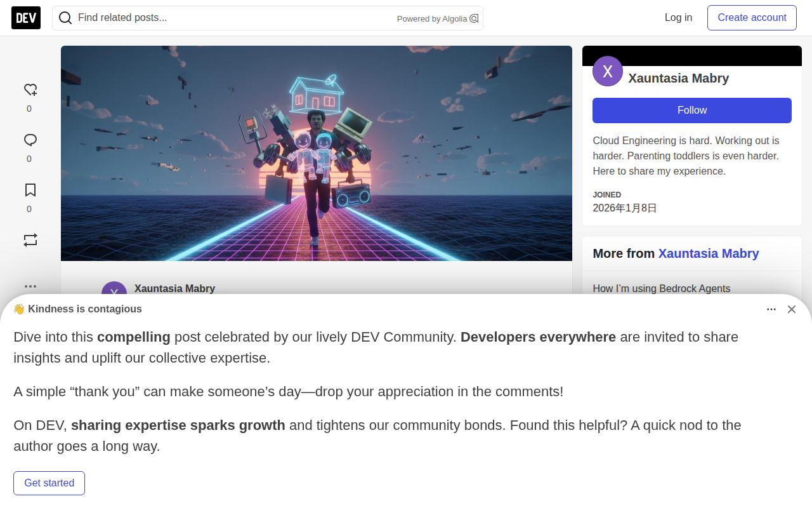The image size is (812, 508).
Task: Open the post cover image
Action: point(317,153)
